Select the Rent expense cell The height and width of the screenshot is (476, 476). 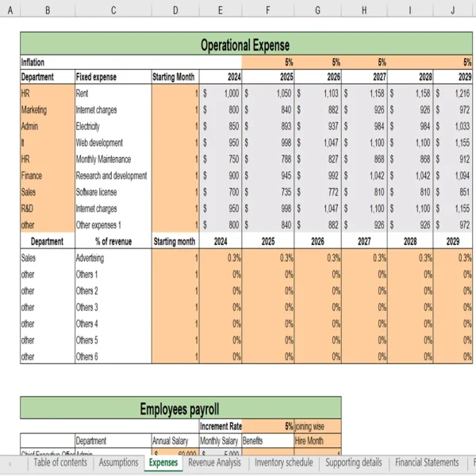113,93
